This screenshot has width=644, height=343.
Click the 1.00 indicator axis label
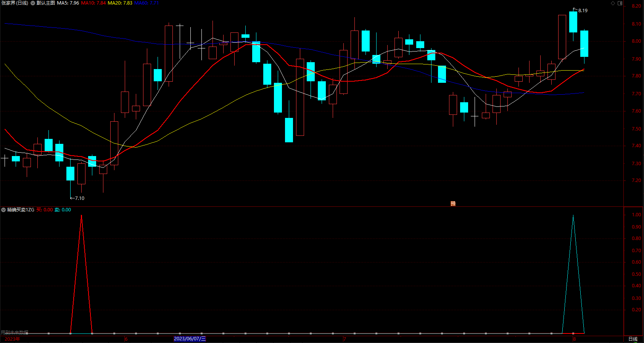[636, 215]
